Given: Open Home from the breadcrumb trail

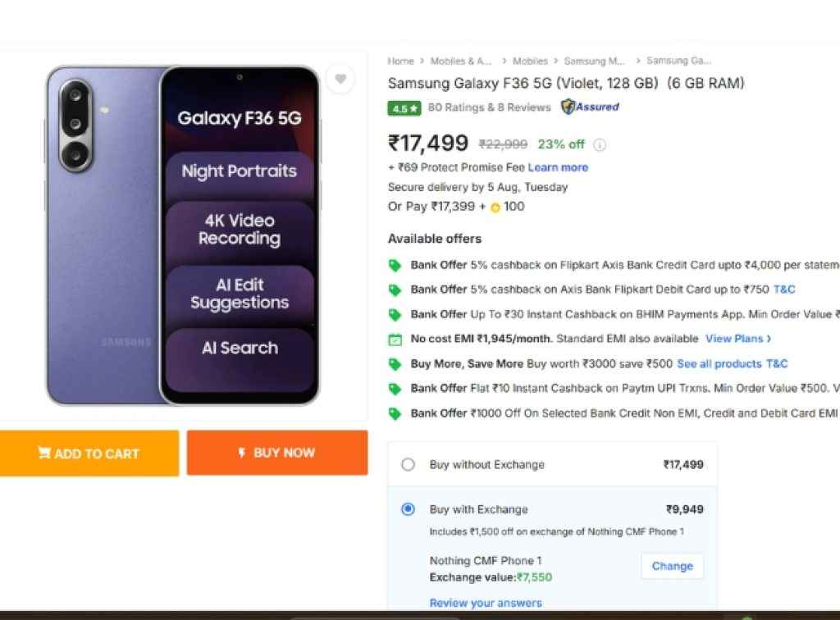Looking at the screenshot, I should [x=400, y=61].
